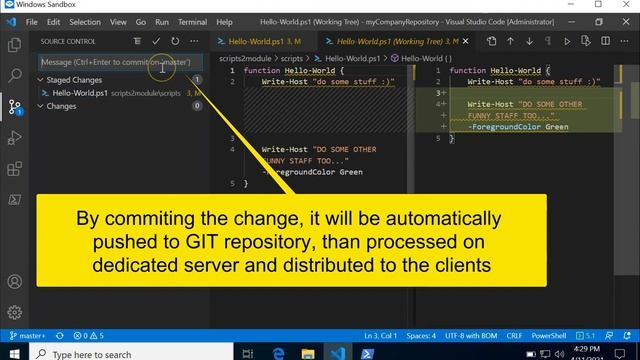Select PowerShell language mode

[x=549, y=336]
